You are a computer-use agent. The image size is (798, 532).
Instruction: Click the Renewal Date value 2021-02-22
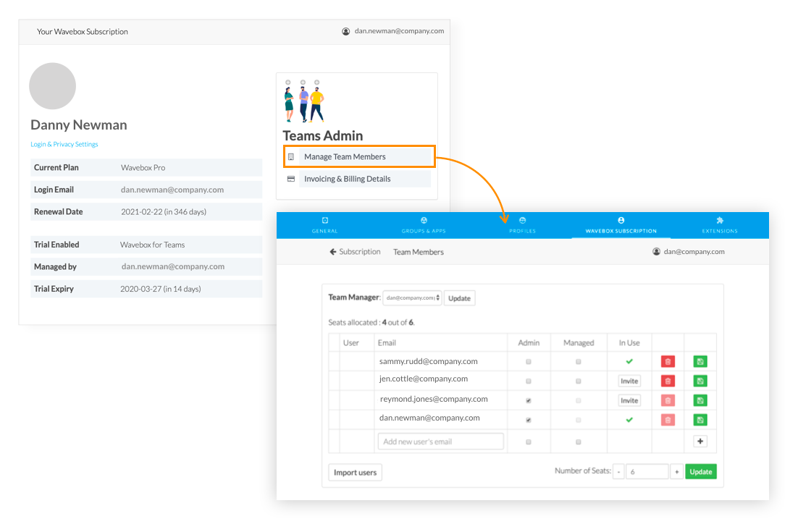click(x=164, y=212)
